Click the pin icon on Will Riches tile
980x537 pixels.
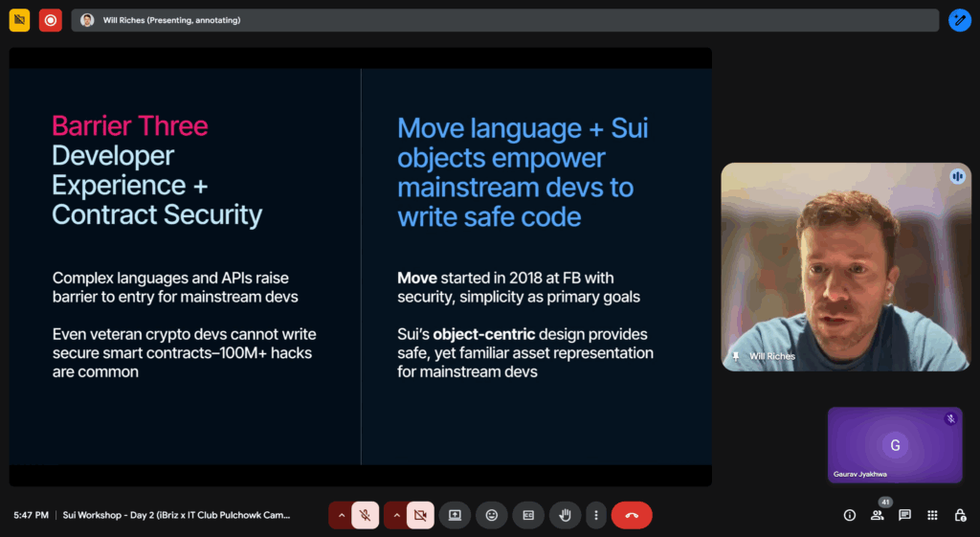tap(736, 356)
